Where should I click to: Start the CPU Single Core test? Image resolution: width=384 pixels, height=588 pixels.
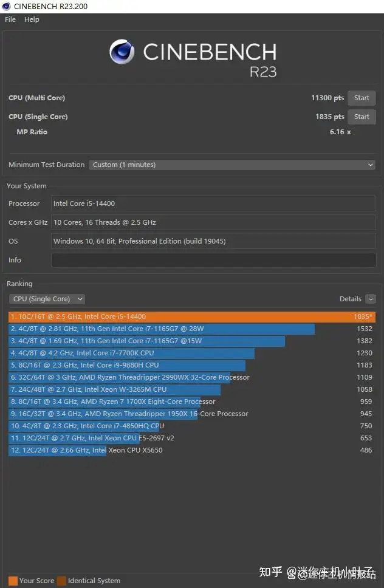pos(362,117)
